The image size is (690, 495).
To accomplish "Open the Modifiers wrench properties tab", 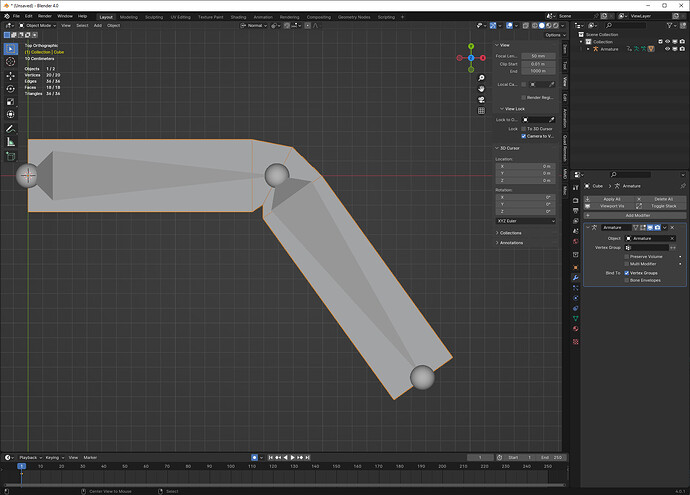I will tap(576, 278).
